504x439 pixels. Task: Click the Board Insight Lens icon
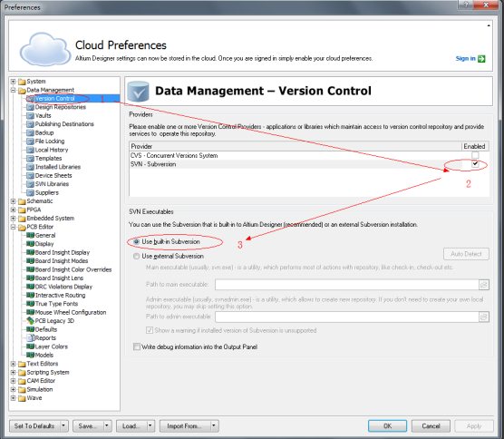[30, 278]
